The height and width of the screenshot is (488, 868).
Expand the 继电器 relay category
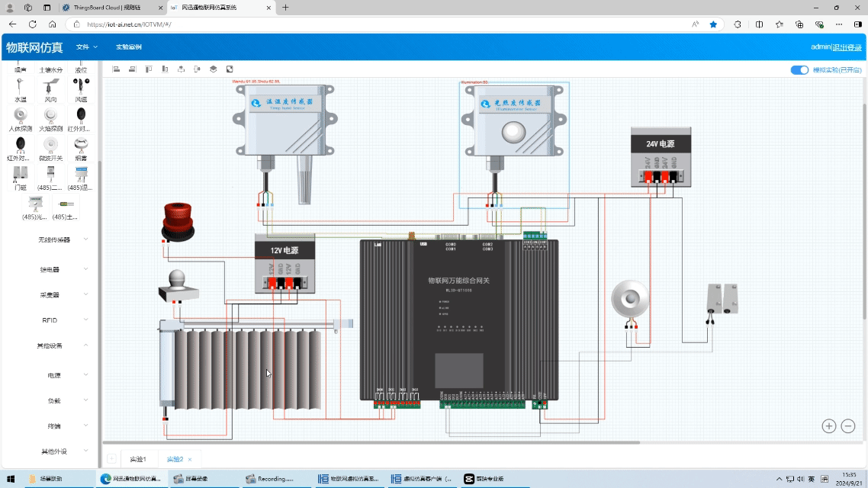(50, 269)
